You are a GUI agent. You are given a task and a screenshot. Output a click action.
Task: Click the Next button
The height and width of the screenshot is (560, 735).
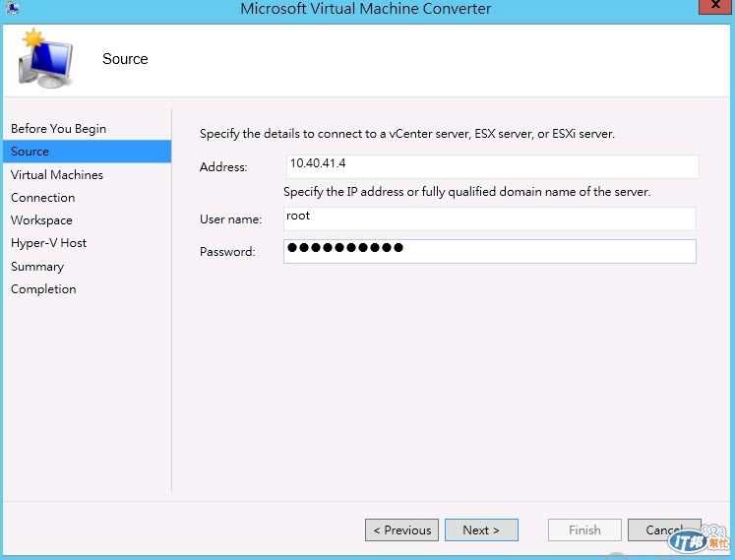[x=481, y=530]
